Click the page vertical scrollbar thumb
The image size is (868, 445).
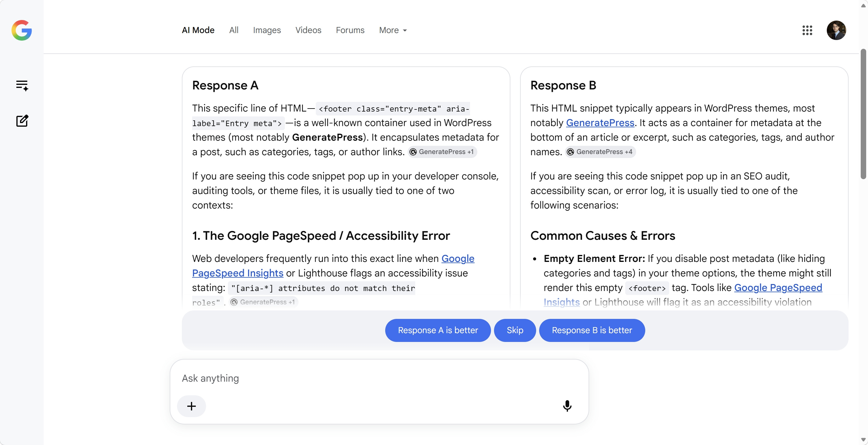pyautogui.click(x=863, y=115)
